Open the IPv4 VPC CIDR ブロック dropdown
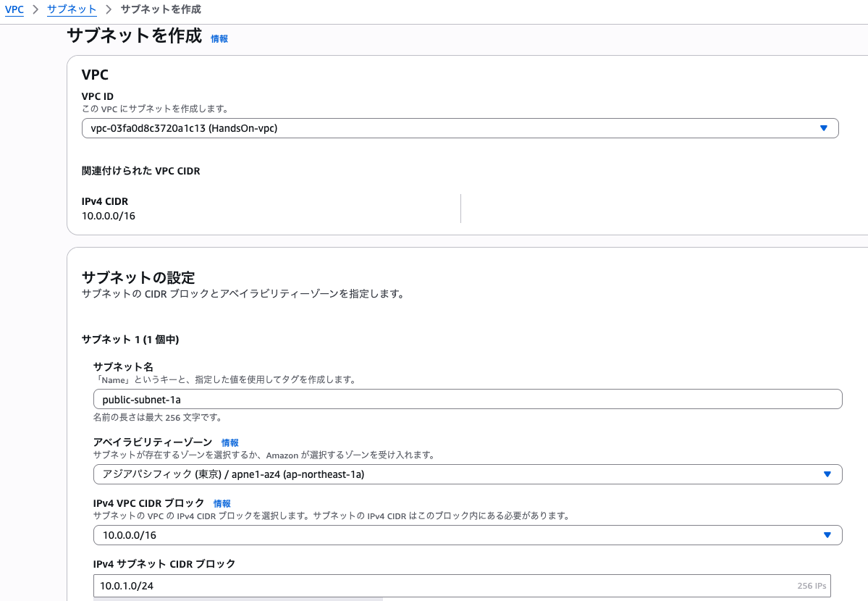This screenshot has height=601, width=868. 468,534
